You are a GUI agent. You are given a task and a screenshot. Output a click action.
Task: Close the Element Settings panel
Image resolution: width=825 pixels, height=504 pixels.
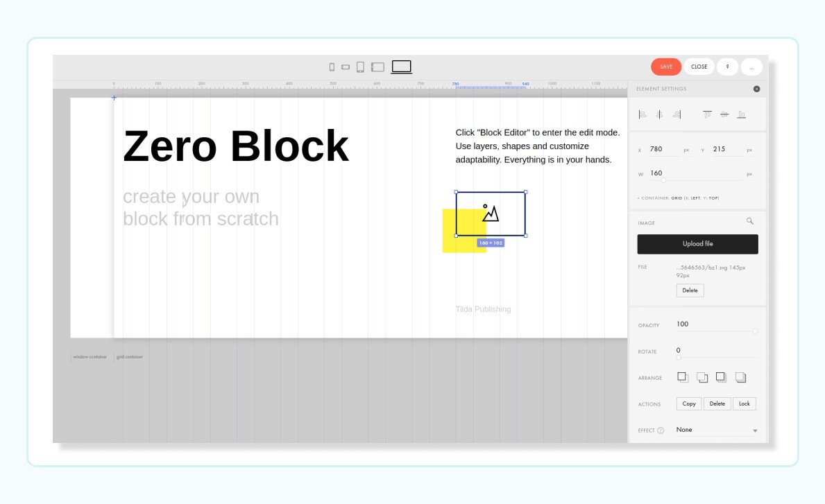pyautogui.click(x=756, y=89)
